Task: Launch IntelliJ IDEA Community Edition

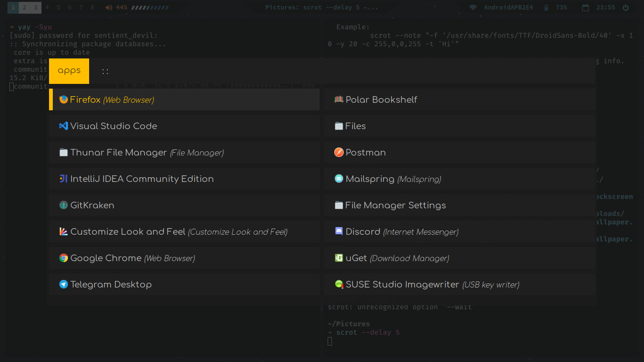Action: [184, 179]
